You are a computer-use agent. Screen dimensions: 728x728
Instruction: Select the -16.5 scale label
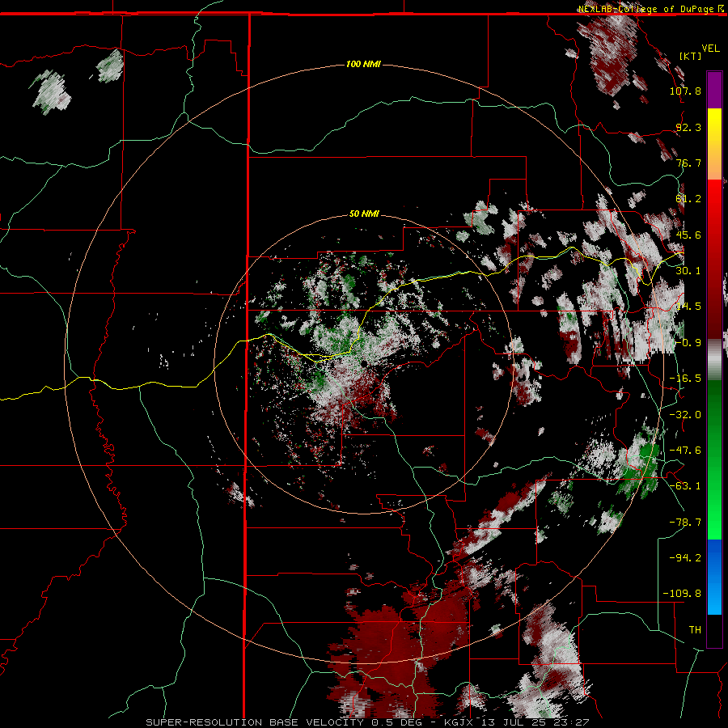click(685, 379)
